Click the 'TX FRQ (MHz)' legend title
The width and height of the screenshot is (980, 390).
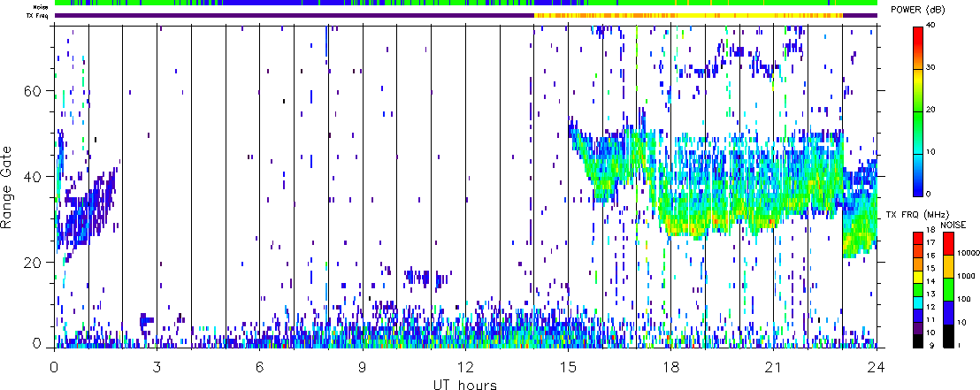915,215
